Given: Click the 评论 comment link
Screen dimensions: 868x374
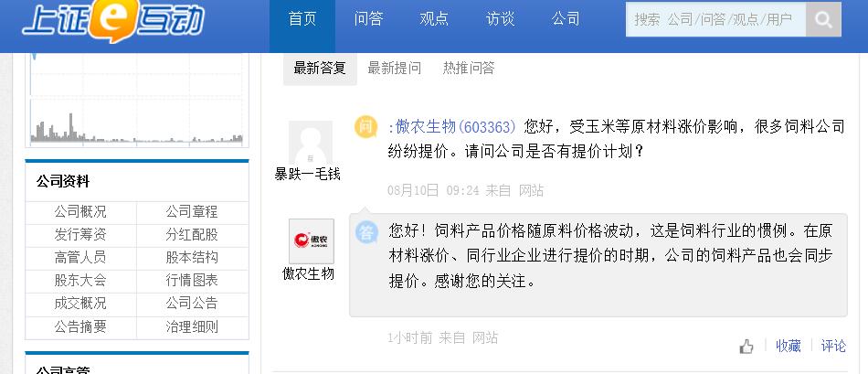Looking at the screenshot, I should [x=833, y=346].
